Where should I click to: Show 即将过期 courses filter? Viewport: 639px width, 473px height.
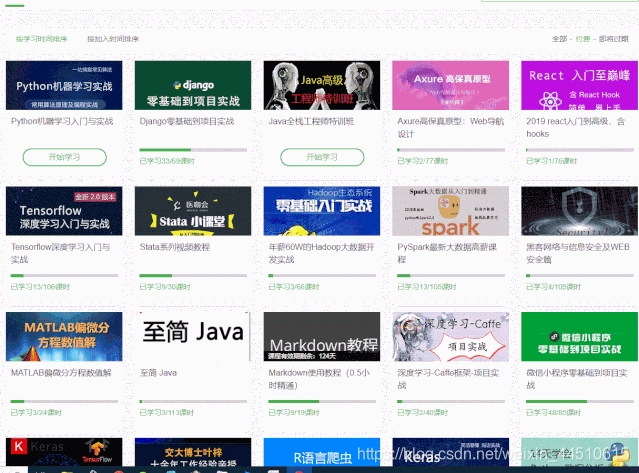[x=614, y=39]
